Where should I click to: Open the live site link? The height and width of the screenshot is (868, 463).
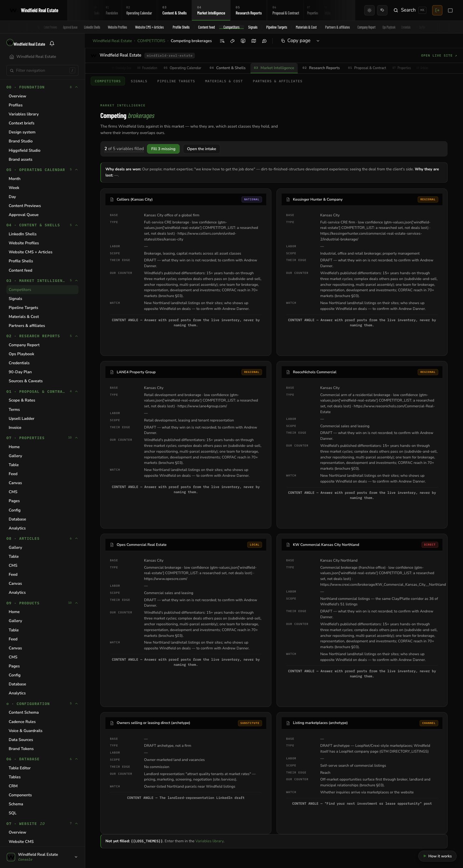[439, 56]
